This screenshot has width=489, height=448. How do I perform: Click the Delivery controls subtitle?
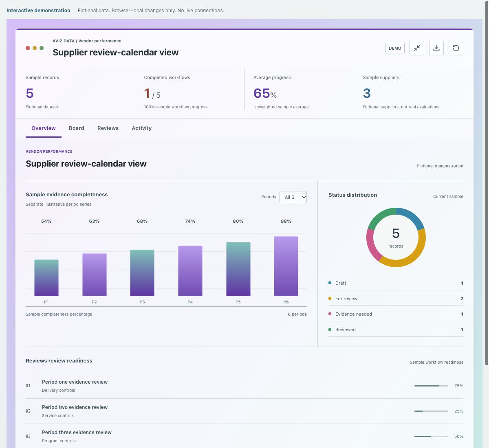58,390
